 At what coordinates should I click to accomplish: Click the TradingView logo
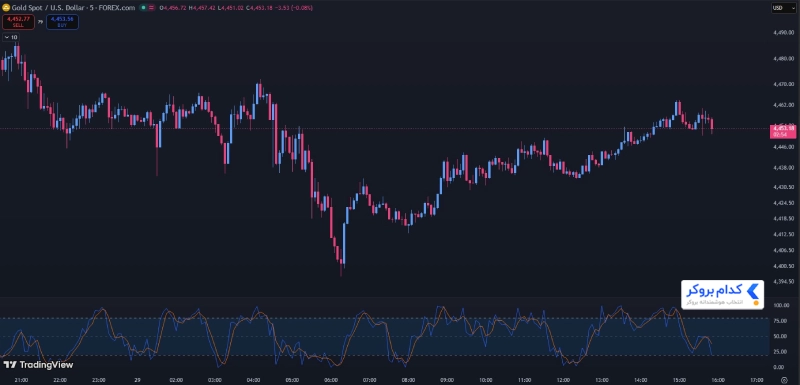coord(38,365)
